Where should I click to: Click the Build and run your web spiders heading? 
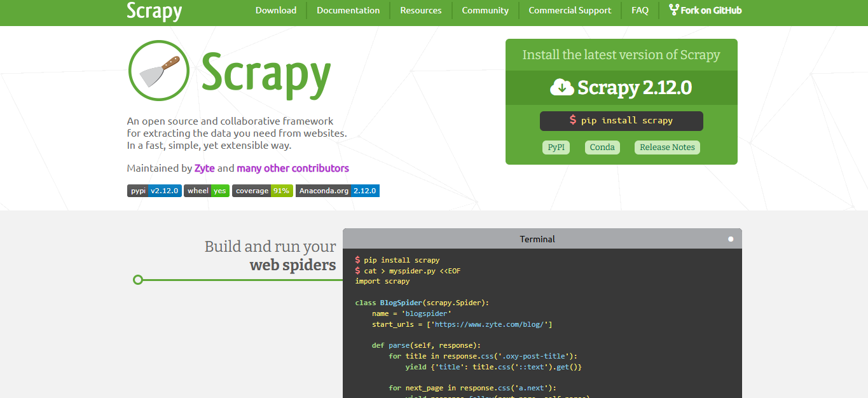pyautogui.click(x=270, y=256)
